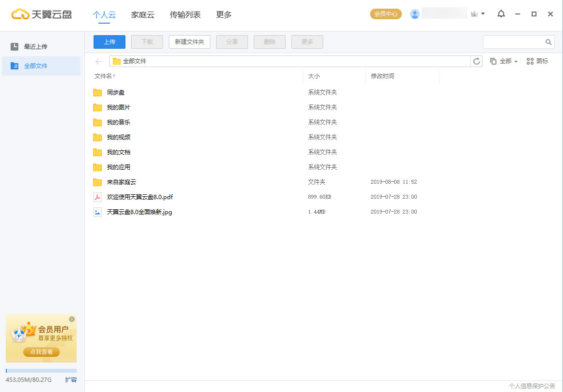Open the user avatar profile icon

[x=415, y=14]
